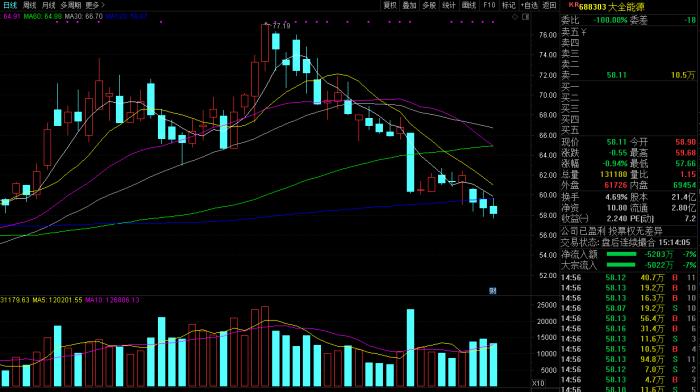Select the 画线 line drawing tool
The height and width of the screenshot is (392, 700).
pos(469,5)
